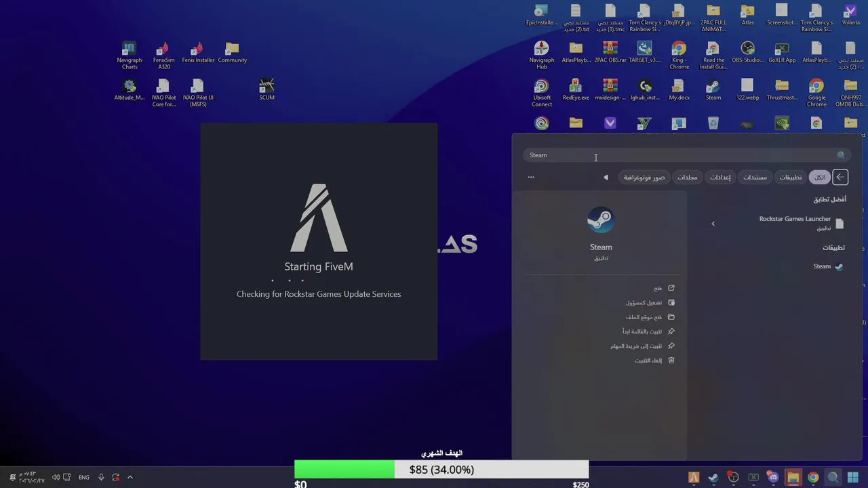Viewport: 868px width, 488px height.
Task: Open the EpicInstaller desktop icon
Action: coord(541,16)
